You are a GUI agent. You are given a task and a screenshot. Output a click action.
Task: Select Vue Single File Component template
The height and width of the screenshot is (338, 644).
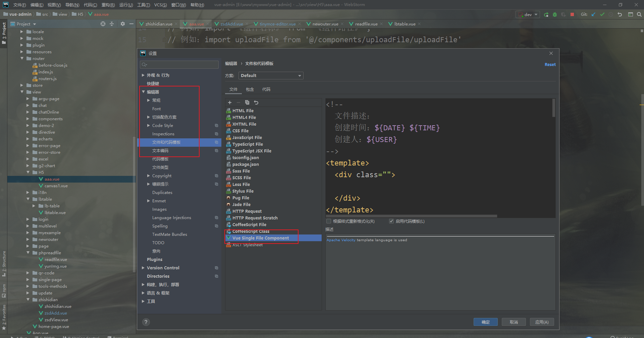[x=273, y=238]
